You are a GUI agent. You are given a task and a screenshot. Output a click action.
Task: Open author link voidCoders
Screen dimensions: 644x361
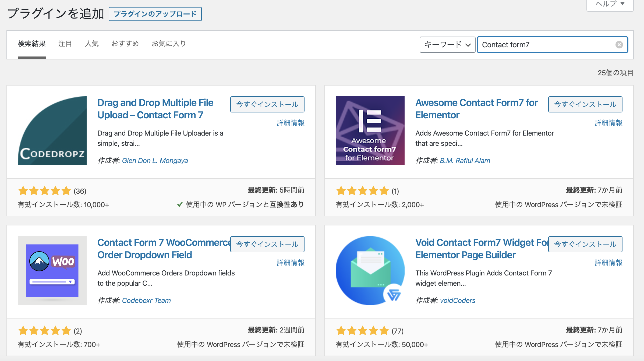click(x=458, y=300)
